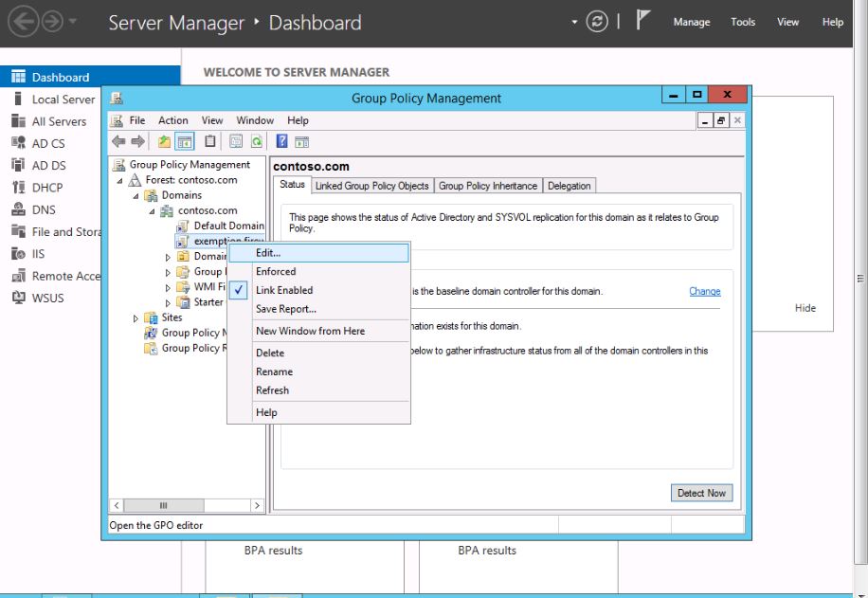Expand the Starter GPOs tree node

tap(169, 303)
